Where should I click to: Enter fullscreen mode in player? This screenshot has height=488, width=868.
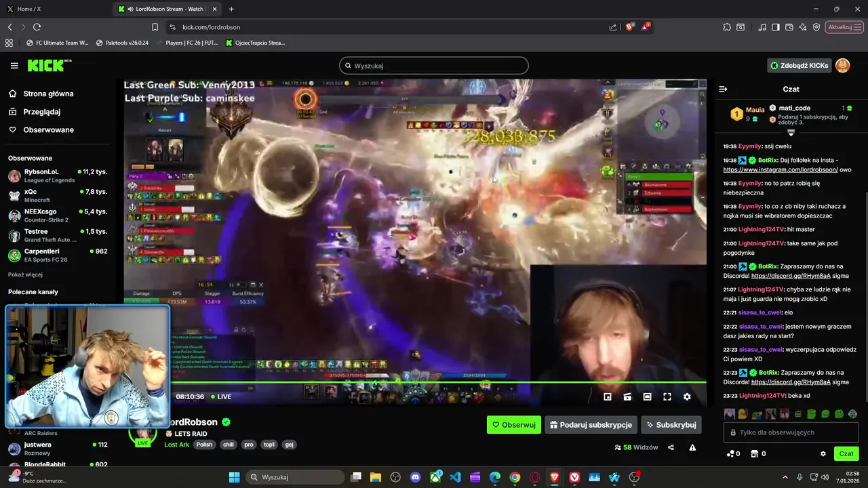(x=667, y=397)
